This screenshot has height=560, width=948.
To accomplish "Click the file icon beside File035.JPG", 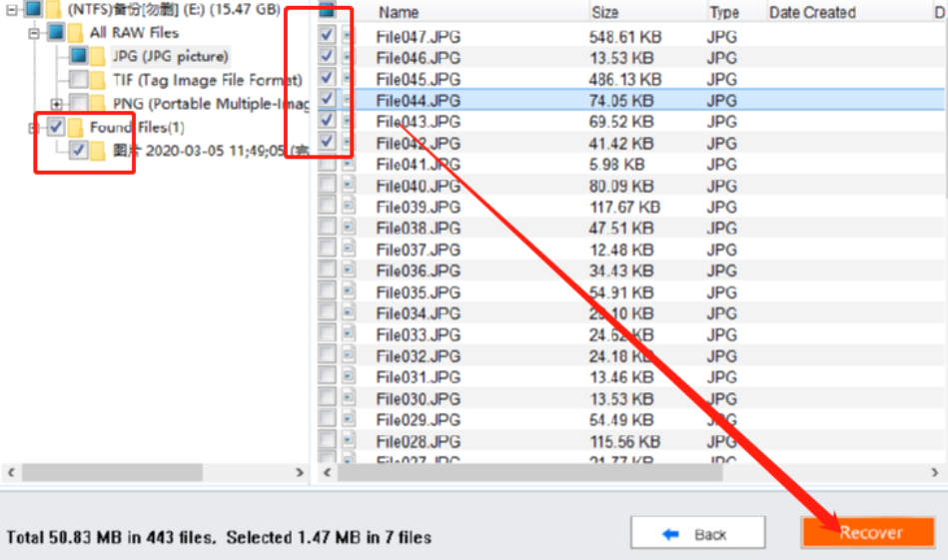I will pos(349,291).
